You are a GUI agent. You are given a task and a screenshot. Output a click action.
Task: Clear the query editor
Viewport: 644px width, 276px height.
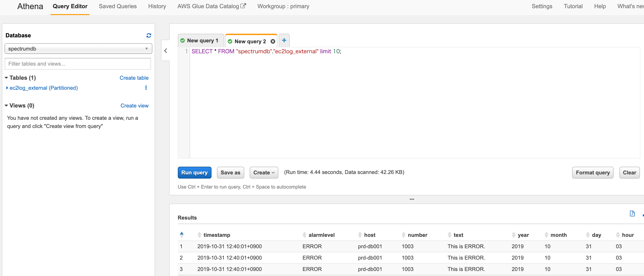[x=629, y=173]
